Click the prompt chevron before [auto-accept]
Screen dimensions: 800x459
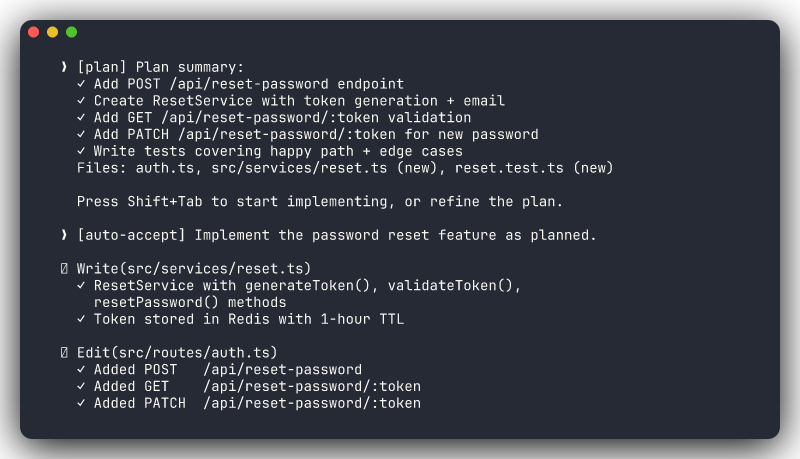pos(64,235)
